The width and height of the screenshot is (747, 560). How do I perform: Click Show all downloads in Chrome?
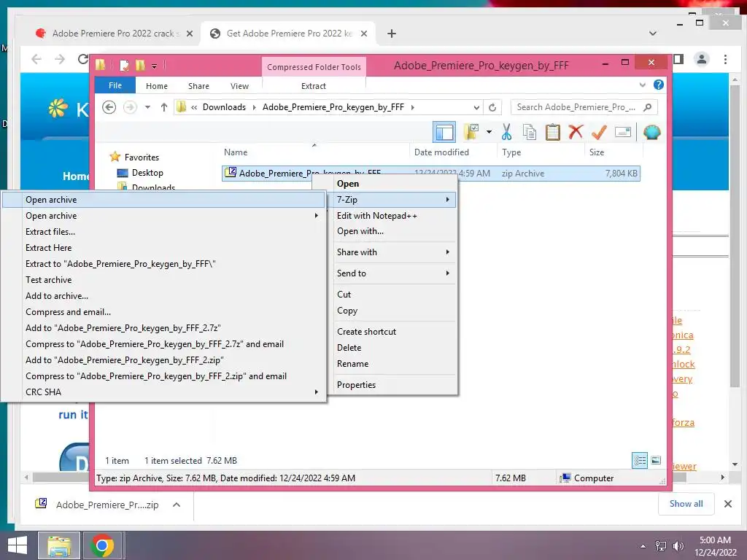686,504
